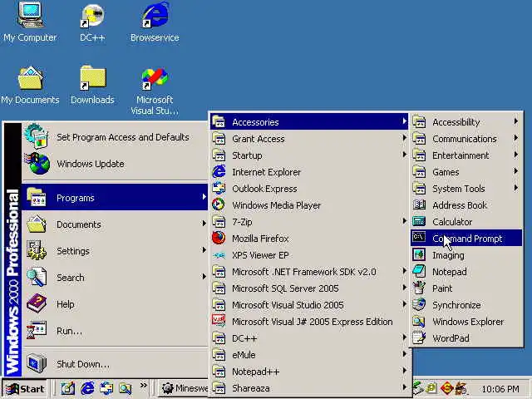Open the Documents menu item
532x399 pixels.
coord(115,224)
